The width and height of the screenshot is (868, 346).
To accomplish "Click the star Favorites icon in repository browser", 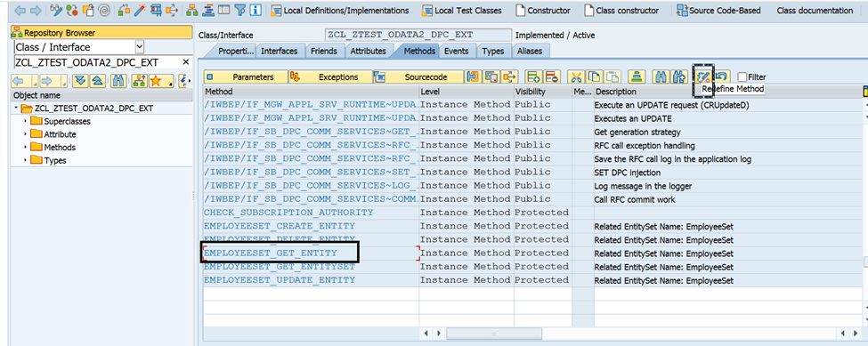I will pos(156,81).
